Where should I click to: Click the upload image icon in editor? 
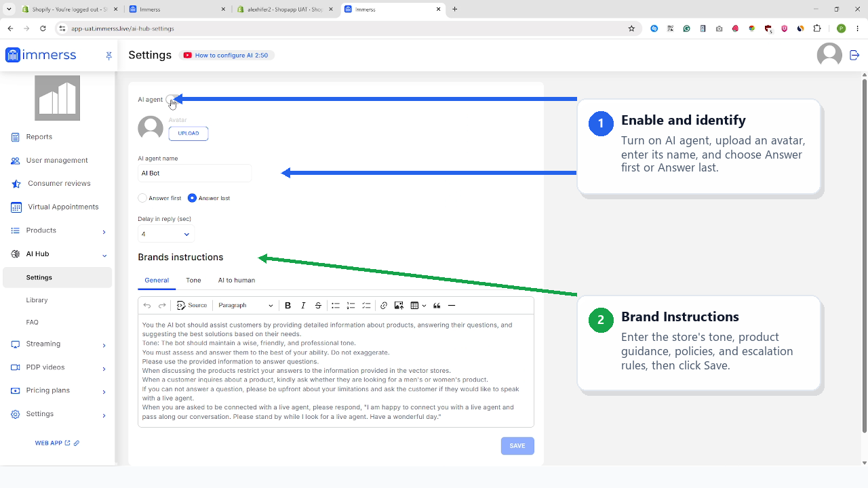(x=399, y=306)
